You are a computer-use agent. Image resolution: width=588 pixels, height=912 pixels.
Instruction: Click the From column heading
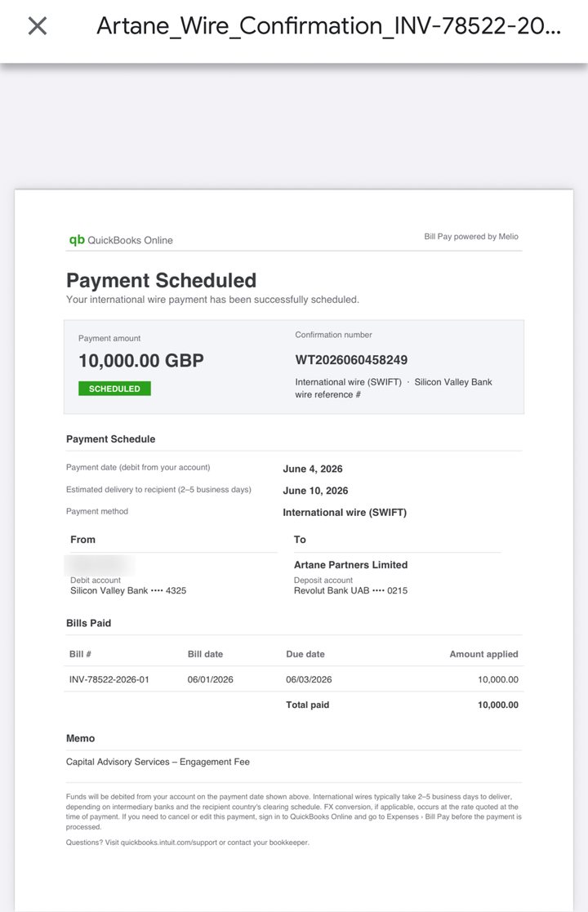click(82, 540)
